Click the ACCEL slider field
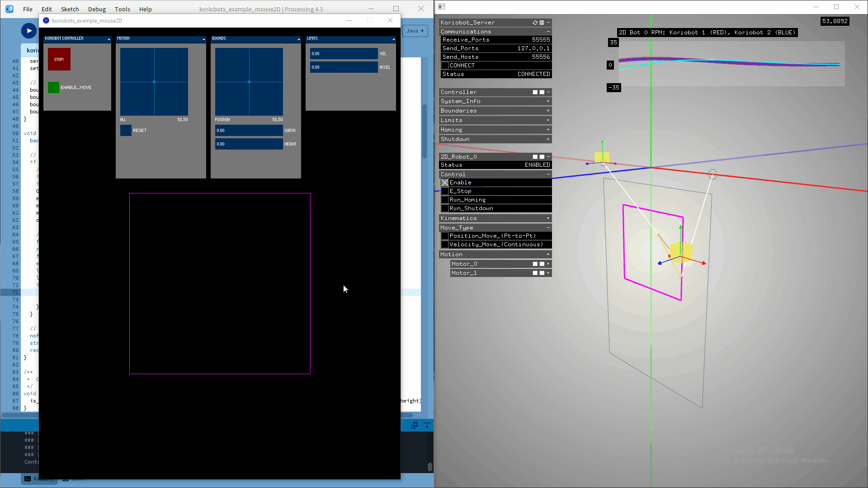The width and height of the screenshot is (868, 488). click(344, 67)
